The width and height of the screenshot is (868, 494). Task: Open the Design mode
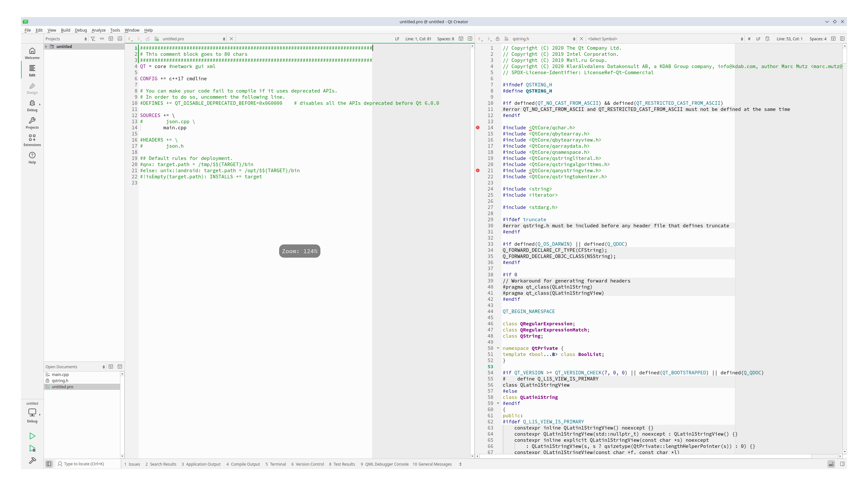32,88
